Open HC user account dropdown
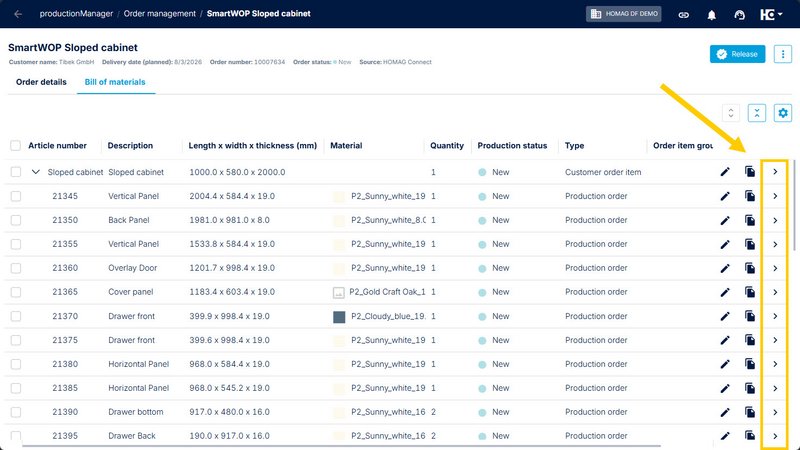800x450 pixels. click(771, 14)
